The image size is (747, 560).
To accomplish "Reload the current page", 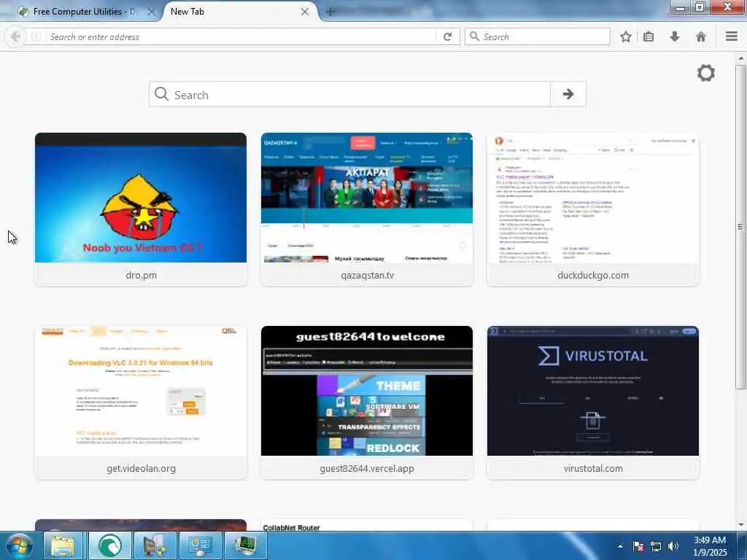I will pyautogui.click(x=447, y=36).
